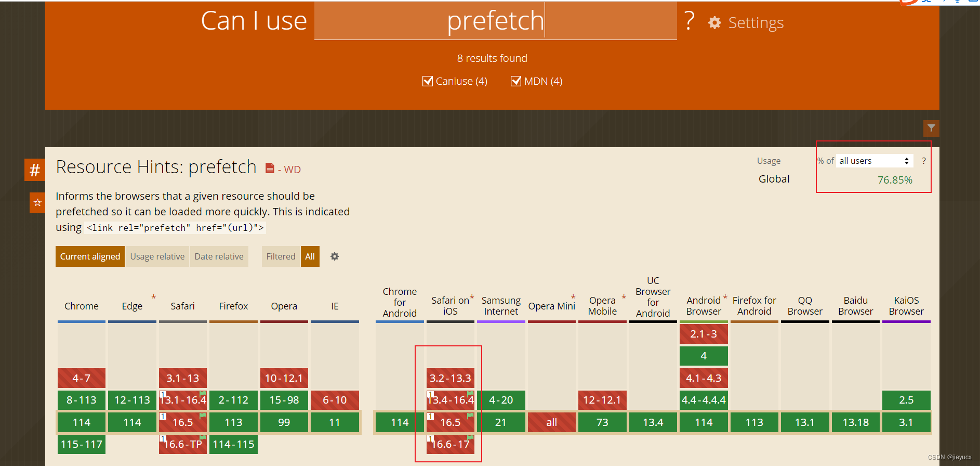The height and width of the screenshot is (466, 980).
Task: Select Android Browser 2.1-3 cell
Action: [704, 334]
